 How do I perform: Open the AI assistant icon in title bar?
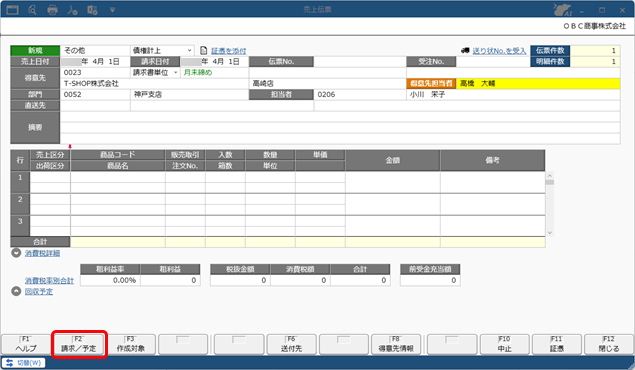563,10
